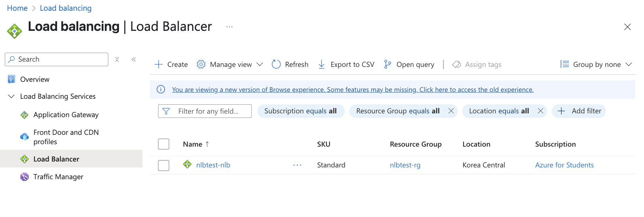The width and height of the screenshot is (644, 217).
Task: Toggle the select-all header checkbox
Action: coord(164,144)
